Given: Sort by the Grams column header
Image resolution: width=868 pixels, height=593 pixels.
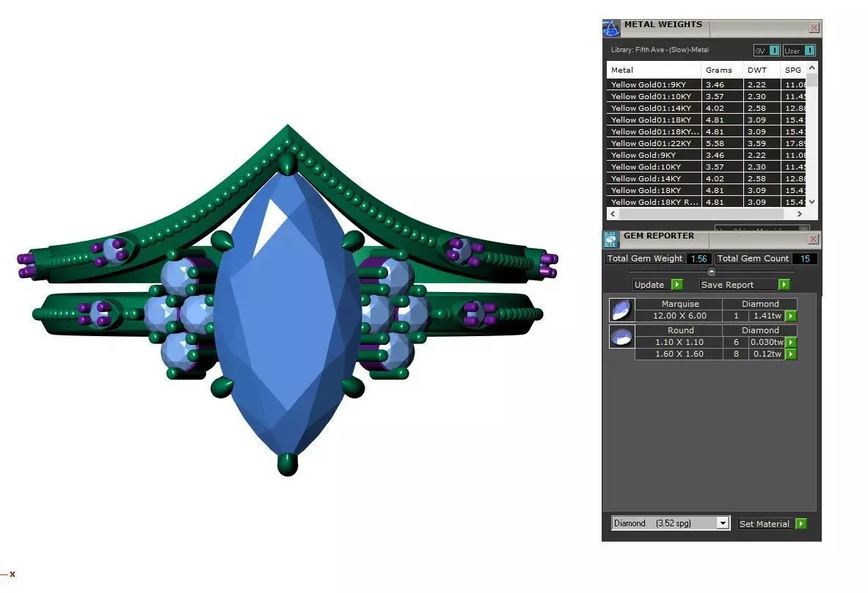Looking at the screenshot, I should pyautogui.click(x=722, y=70).
